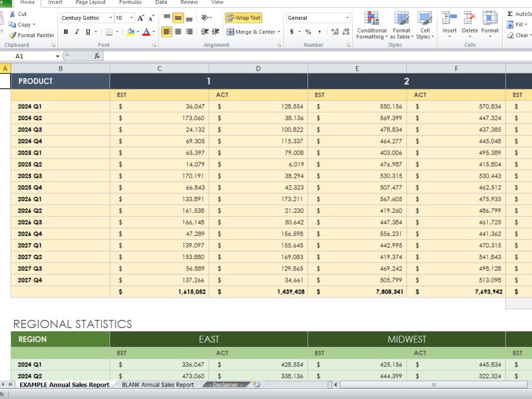Image resolution: width=532 pixels, height=399 pixels.
Task: Expand the Merge & Center dropdown arrow
Action: click(x=279, y=32)
